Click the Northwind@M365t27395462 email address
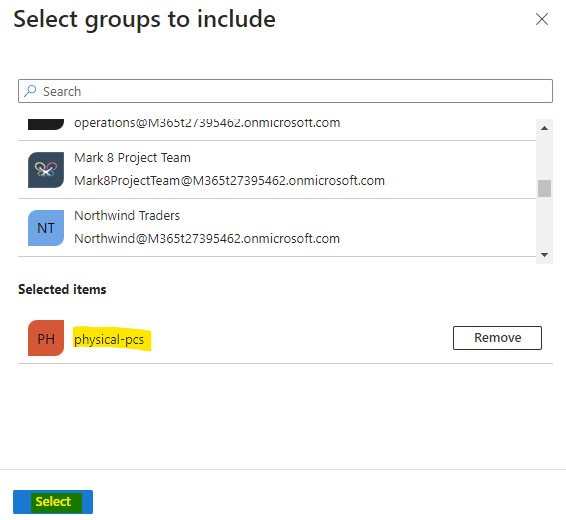566x520 pixels. point(207,239)
